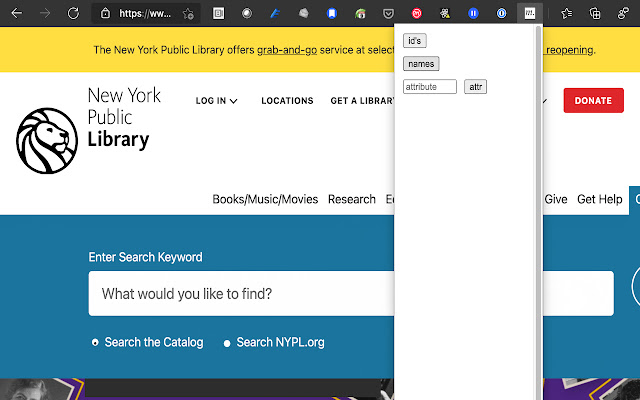Go back to the previous page
Viewport: 640px width, 400px height.
pyautogui.click(x=16, y=13)
